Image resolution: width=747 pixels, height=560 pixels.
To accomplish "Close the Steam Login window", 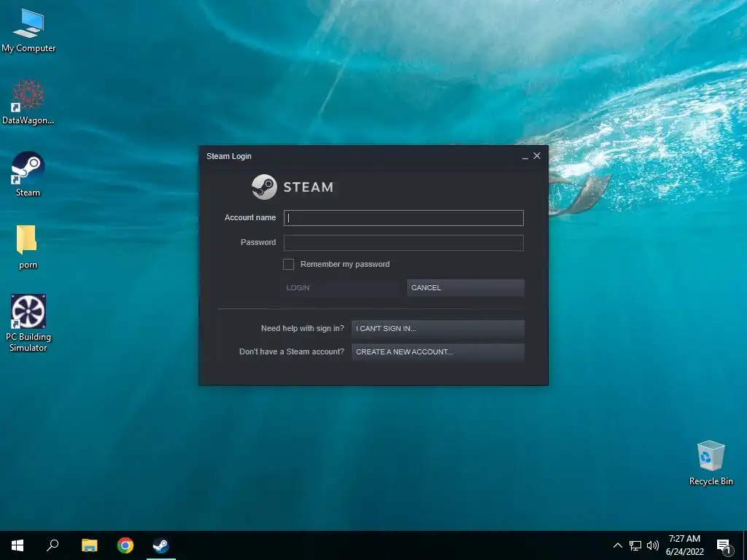I will click(x=537, y=156).
